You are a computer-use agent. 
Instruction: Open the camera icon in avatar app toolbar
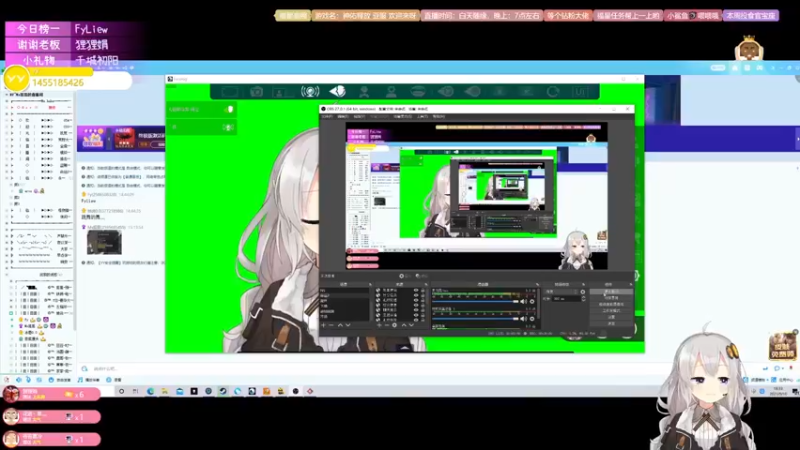click(256, 91)
